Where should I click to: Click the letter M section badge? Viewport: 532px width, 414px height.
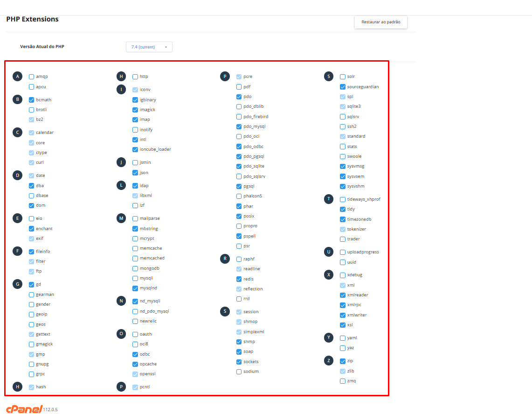point(121,218)
